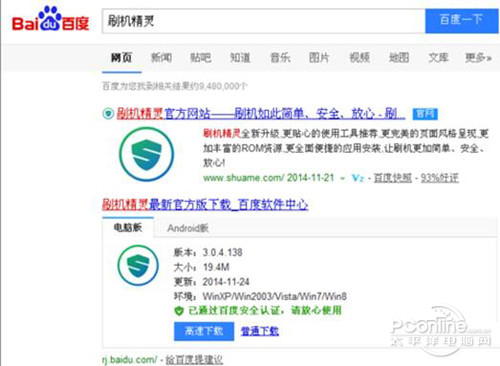Click the 高速下载 button
This screenshot has height=366, width=500.
click(x=204, y=331)
